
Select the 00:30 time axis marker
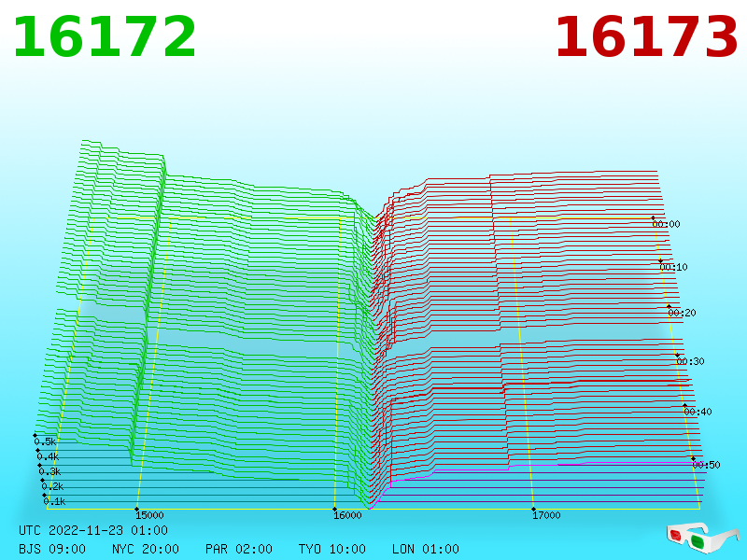click(690, 361)
